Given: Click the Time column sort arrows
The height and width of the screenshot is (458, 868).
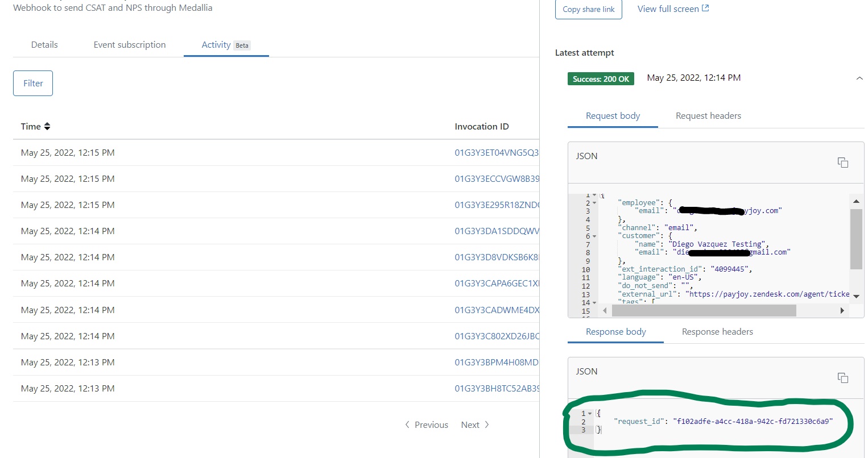Looking at the screenshot, I should pos(47,127).
